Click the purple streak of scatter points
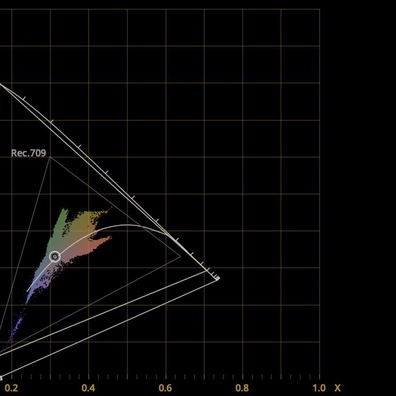396x396 pixels. coord(17,327)
